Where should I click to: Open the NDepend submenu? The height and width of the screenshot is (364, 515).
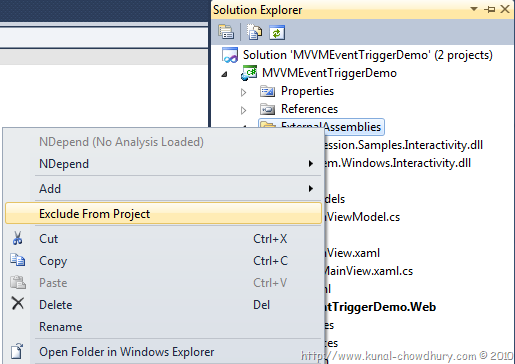tap(163, 164)
